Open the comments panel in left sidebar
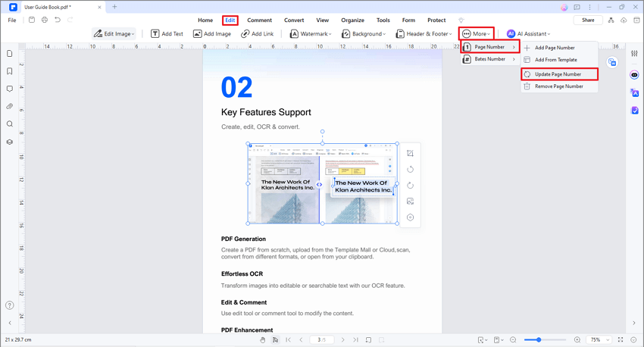644x347 pixels. (9, 89)
